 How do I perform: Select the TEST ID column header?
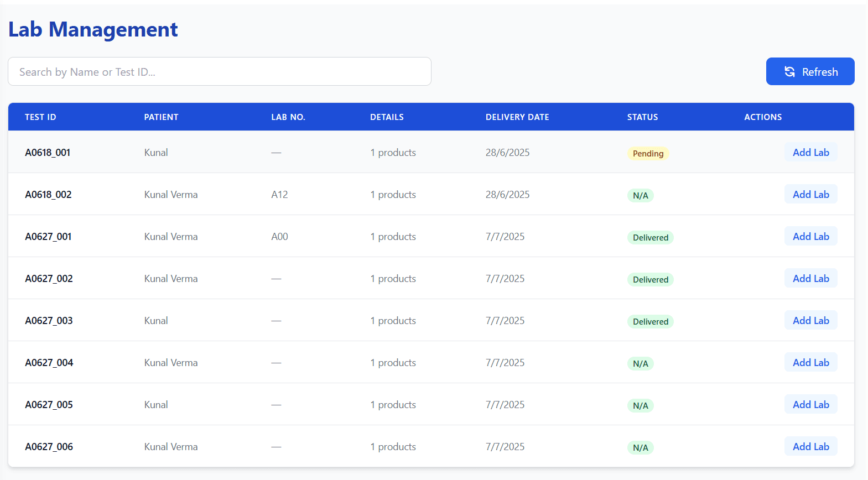click(40, 117)
